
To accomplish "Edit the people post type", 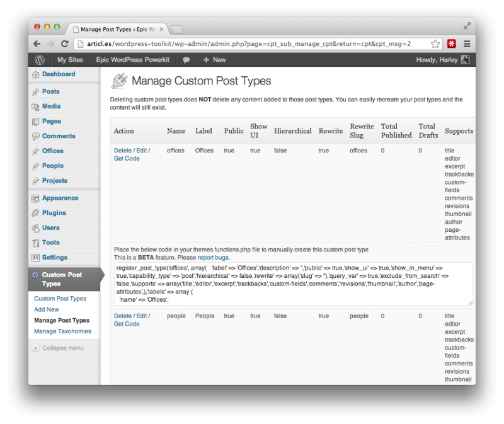I will coord(141,316).
